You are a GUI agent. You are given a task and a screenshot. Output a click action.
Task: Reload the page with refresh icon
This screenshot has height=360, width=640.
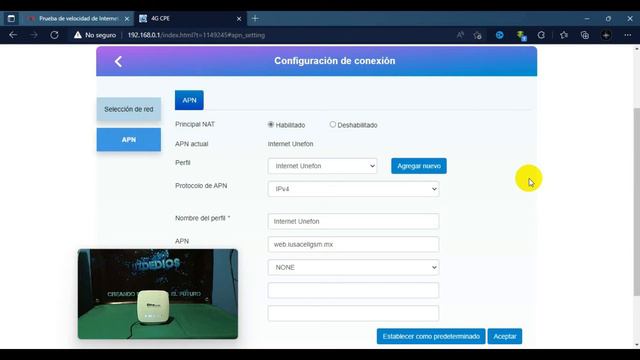tap(54, 35)
